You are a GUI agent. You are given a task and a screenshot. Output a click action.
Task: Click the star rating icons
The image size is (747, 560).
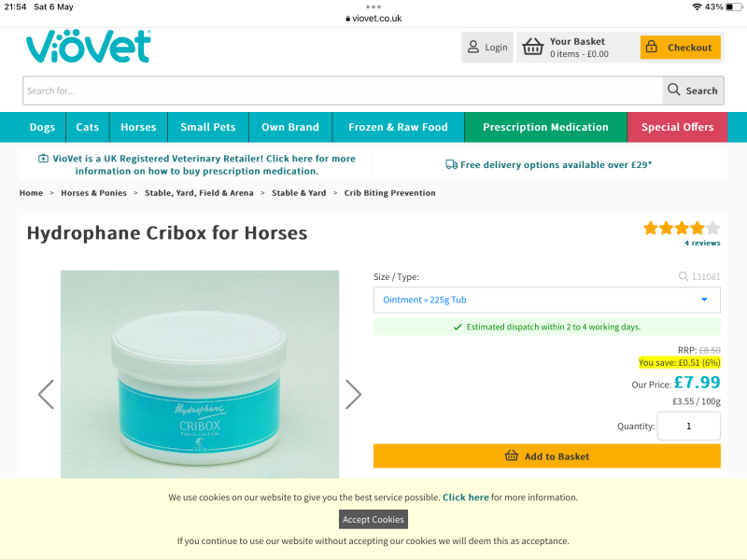(x=682, y=228)
